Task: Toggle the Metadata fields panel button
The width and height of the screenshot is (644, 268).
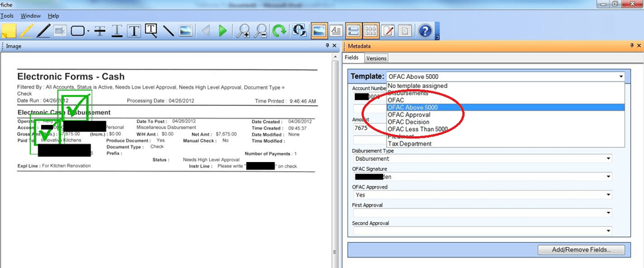Action: coord(353,31)
